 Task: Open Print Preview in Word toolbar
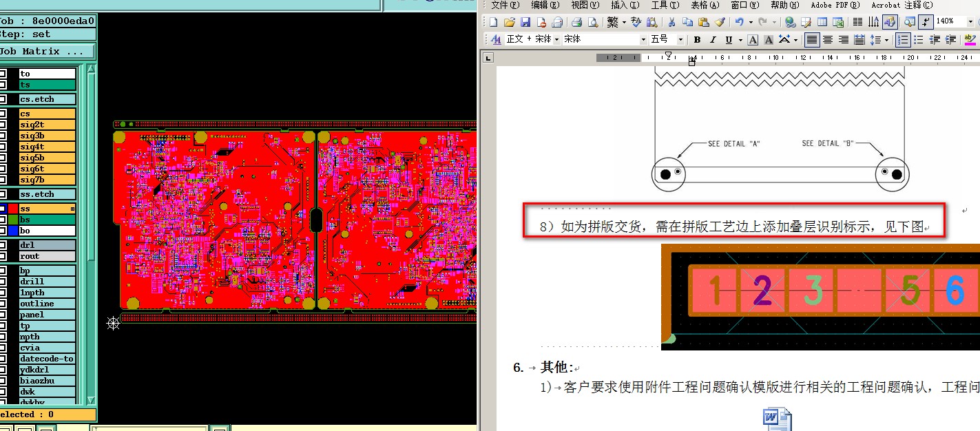pyautogui.click(x=593, y=22)
